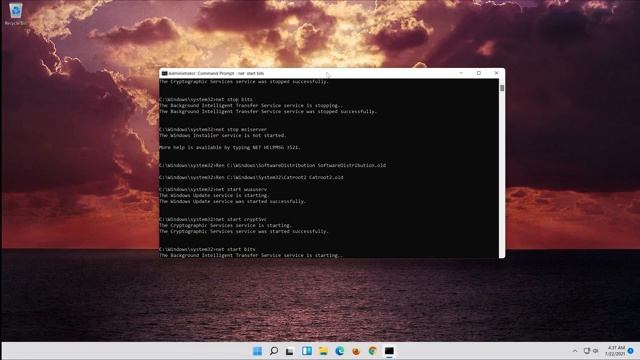
Task: Click 'Cryptographic Services service was started successfully' line
Action: (244, 231)
